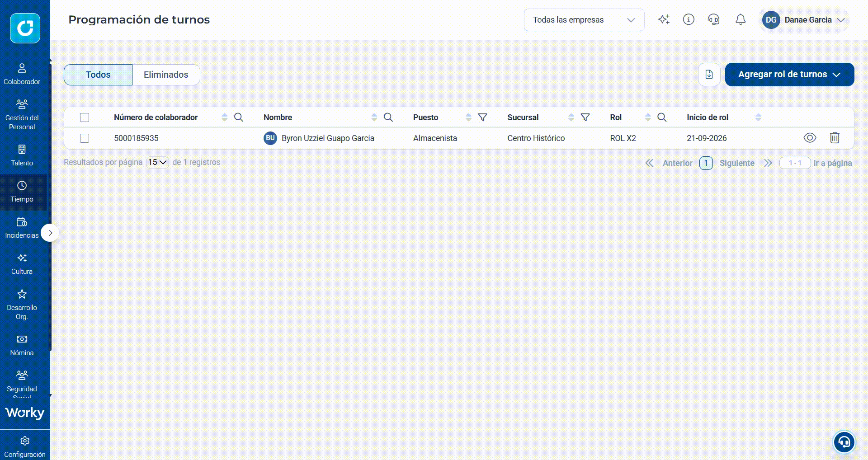Viewport: 868px width, 460px height.
Task: Switch to the Todos tab
Action: [98, 75]
